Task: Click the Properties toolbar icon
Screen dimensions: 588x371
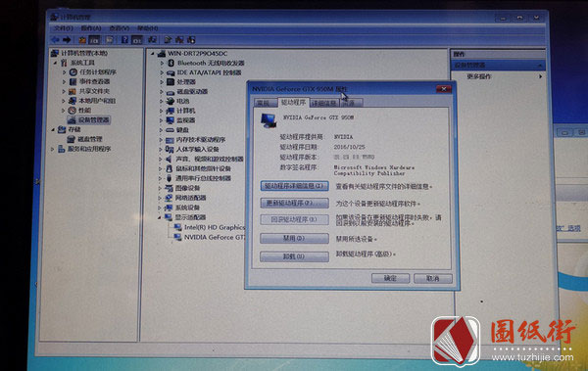Action: point(109,40)
